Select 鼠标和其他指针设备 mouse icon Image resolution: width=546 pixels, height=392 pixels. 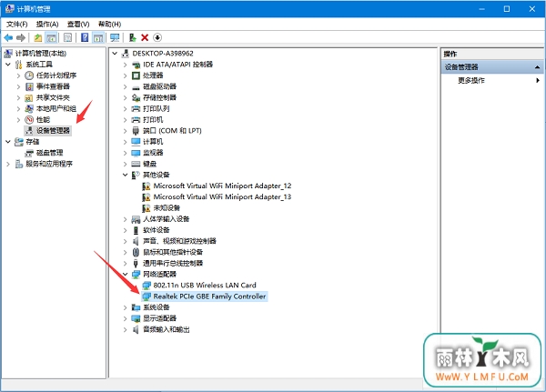click(136, 252)
